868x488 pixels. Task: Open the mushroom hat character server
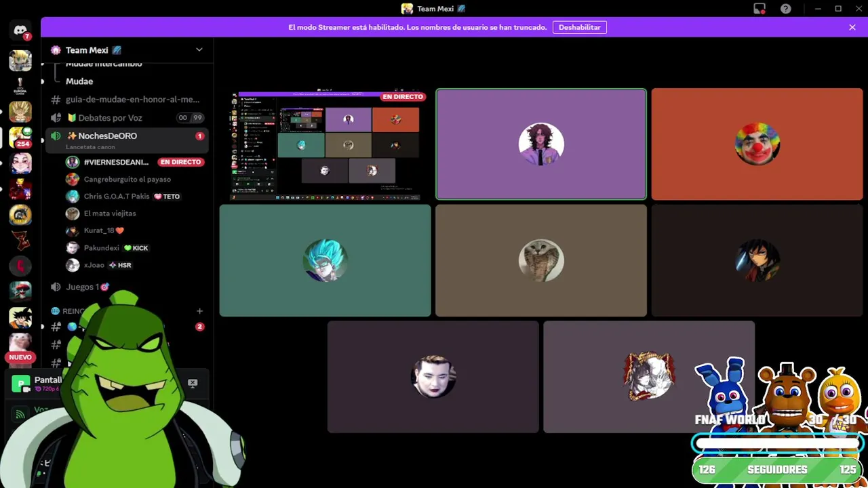tap(20, 291)
